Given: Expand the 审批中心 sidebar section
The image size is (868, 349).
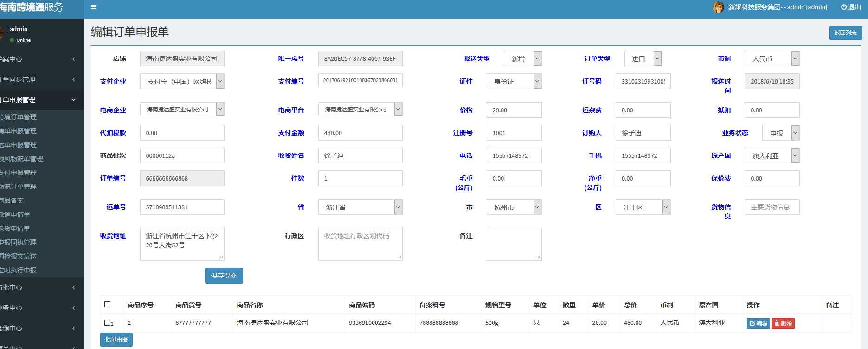Looking at the screenshot, I should (42, 287).
